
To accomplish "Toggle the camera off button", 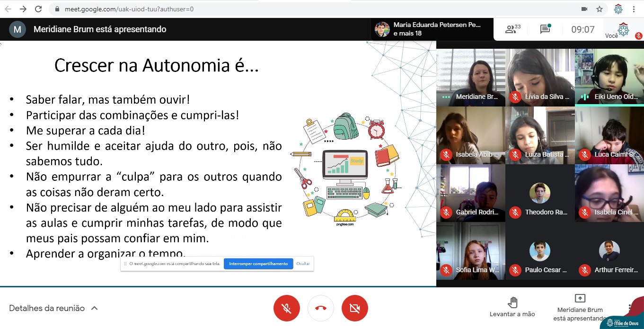I will point(355,308).
